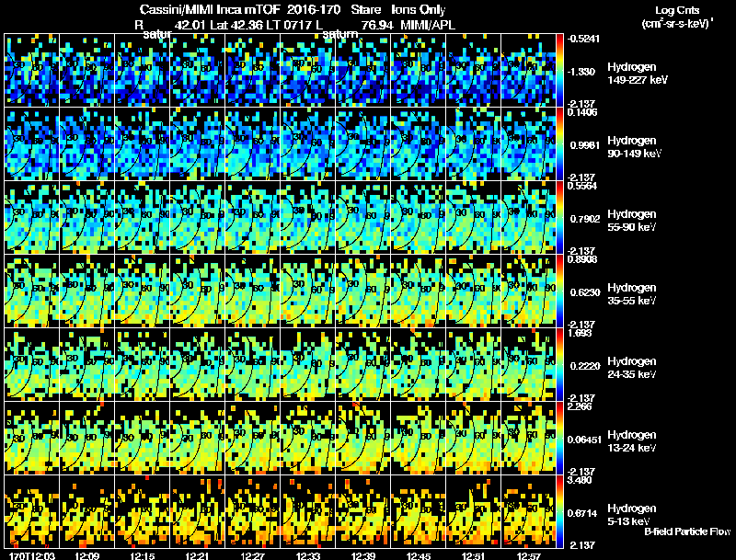
Task: Click the 170T12:03 time label
Action: pos(32,556)
